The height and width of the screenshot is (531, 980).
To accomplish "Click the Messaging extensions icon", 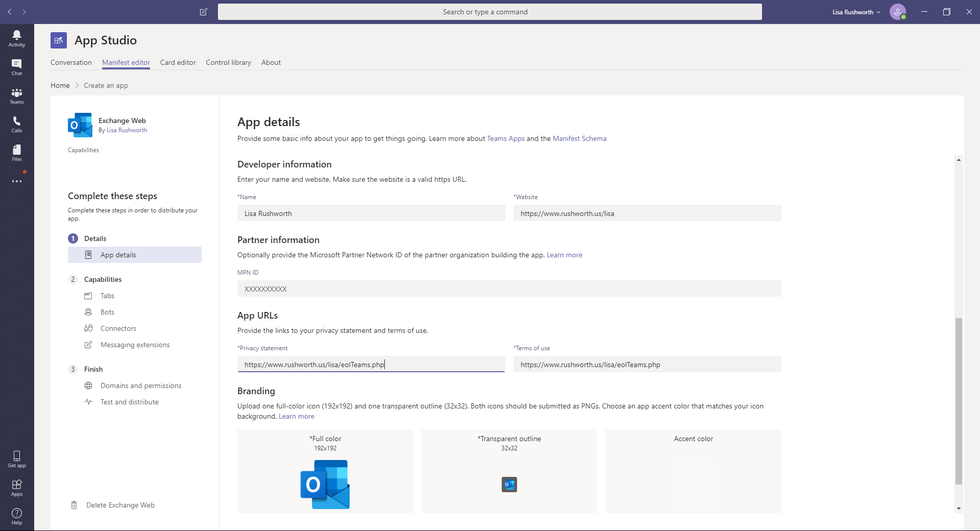I will (88, 345).
